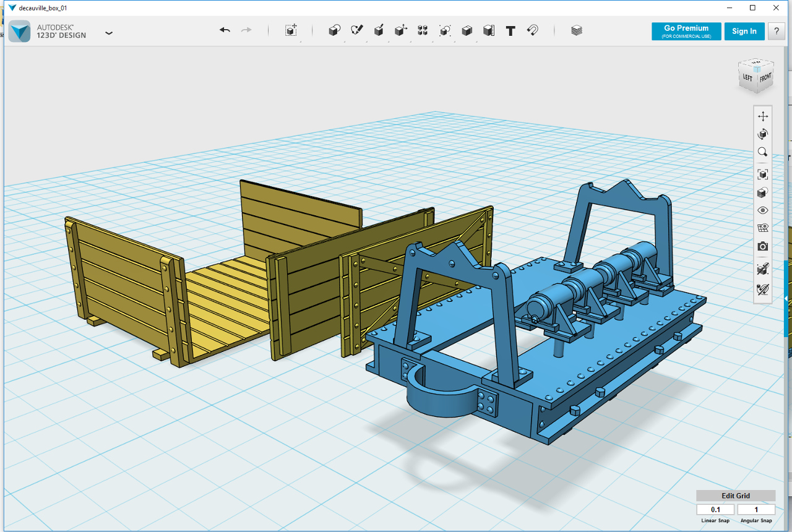Select the Orbit navigation tool
Viewport: 792px width, 532px height.
point(763,134)
